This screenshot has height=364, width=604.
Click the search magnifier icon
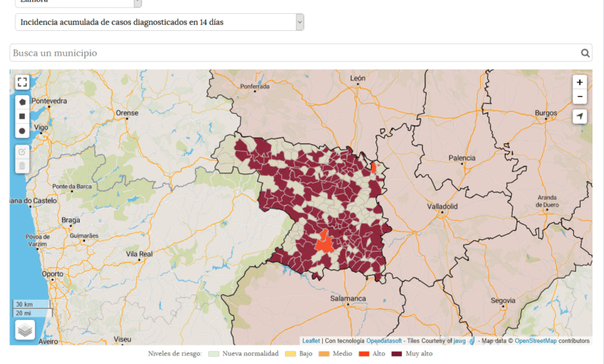585,53
